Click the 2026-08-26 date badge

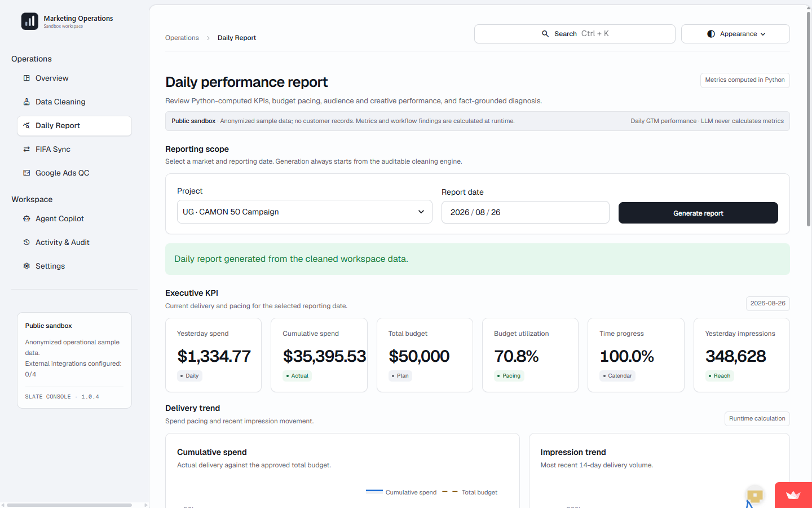point(767,304)
